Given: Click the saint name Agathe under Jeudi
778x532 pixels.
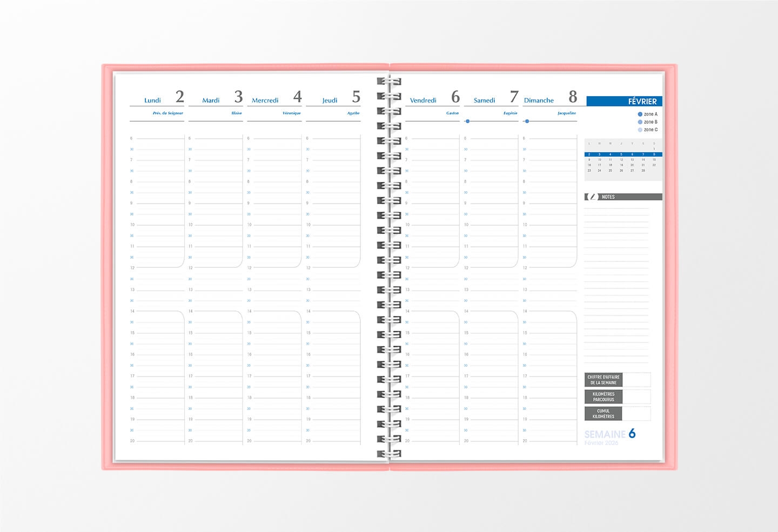Looking at the screenshot, I should (x=353, y=113).
